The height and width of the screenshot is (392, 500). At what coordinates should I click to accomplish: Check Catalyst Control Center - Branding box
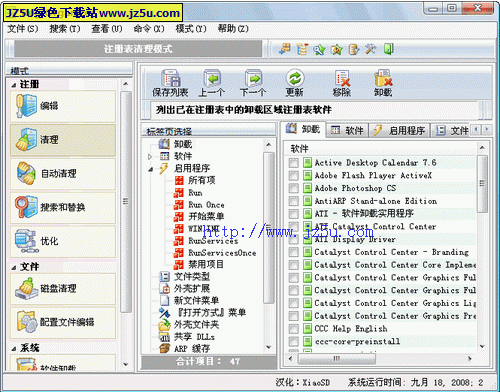[x=294, y=252]
